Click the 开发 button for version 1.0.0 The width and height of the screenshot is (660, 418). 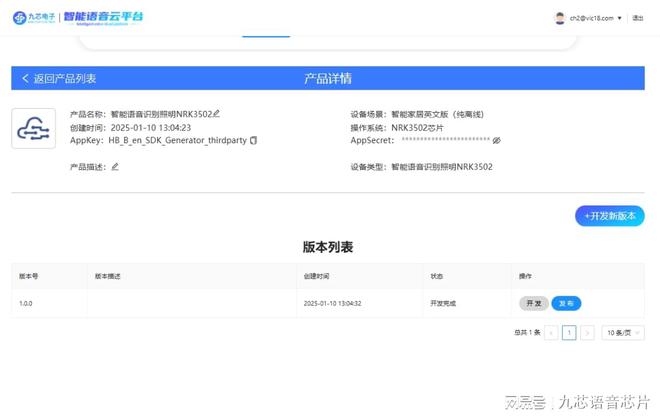(533, 303)
